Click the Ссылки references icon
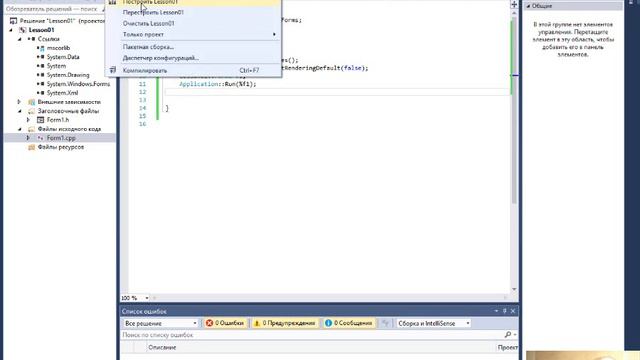This screenshot has width=640, height=360. (31, 39)
